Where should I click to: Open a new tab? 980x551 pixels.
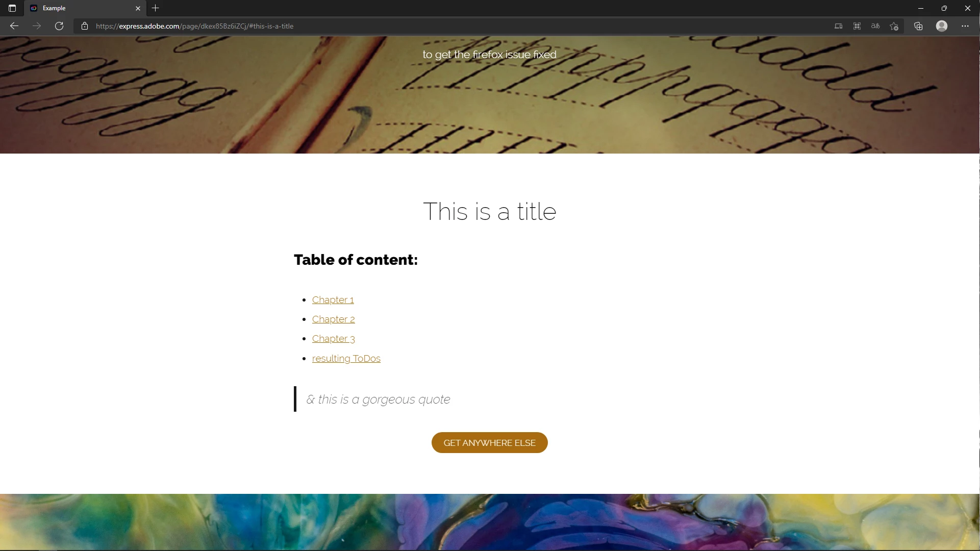[x=156, y=8]
